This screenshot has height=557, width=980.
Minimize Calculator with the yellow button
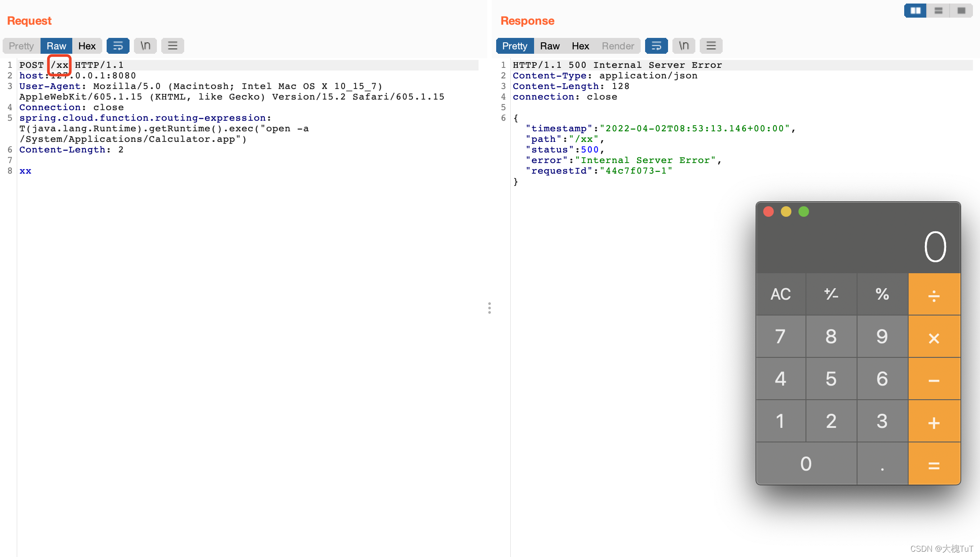coord(786,212)
